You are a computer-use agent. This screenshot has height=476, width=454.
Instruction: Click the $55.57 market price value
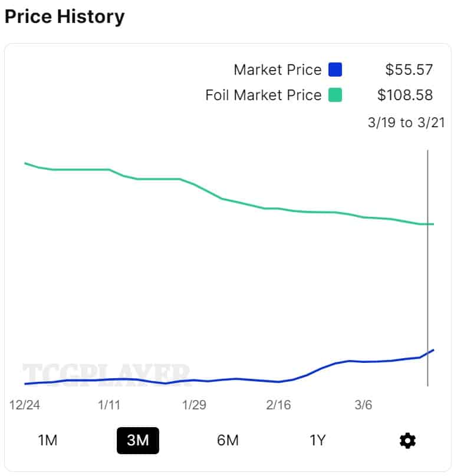click(409, 70)
